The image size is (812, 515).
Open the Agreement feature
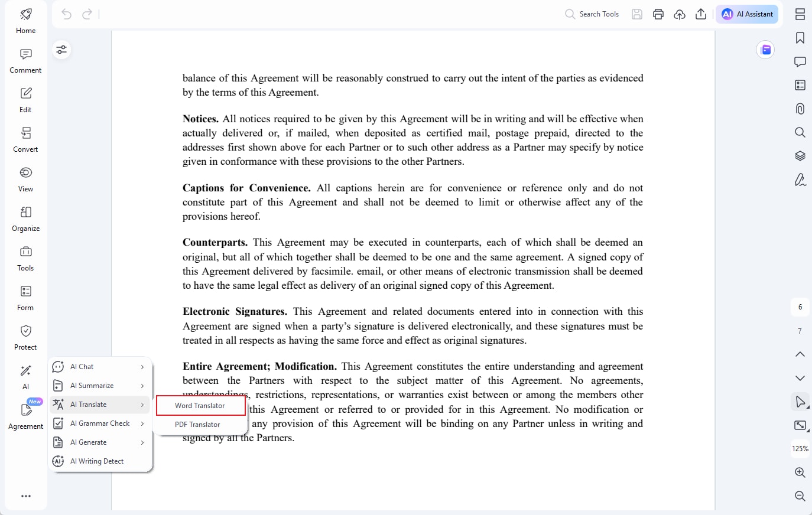click(25, 417)
